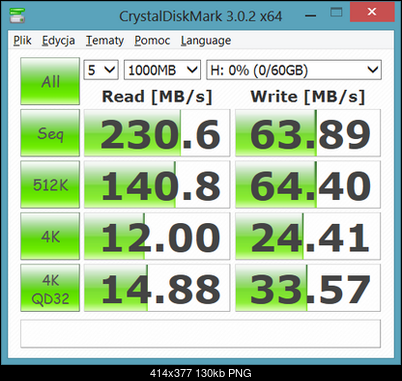Image resolution: width=402 pixels, height=381 pixels.
Task: Click the Seq read result 230.6
Action: [157, 133]
